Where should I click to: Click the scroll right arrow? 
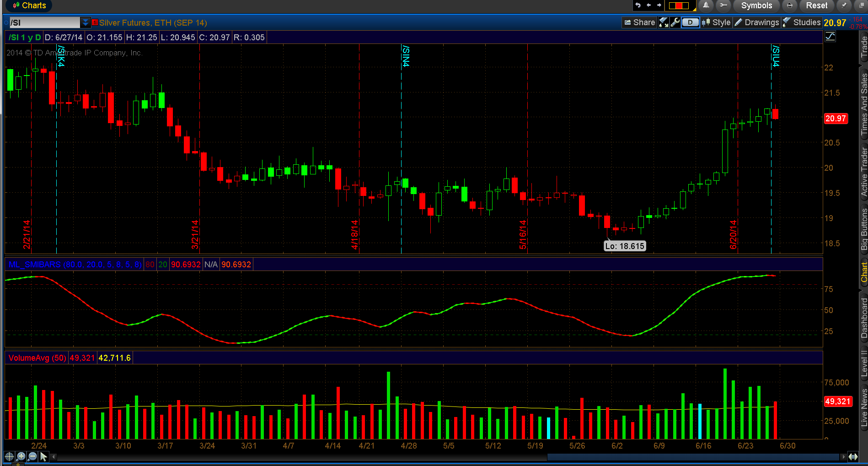pyautogui.click(x=843, y=456)
